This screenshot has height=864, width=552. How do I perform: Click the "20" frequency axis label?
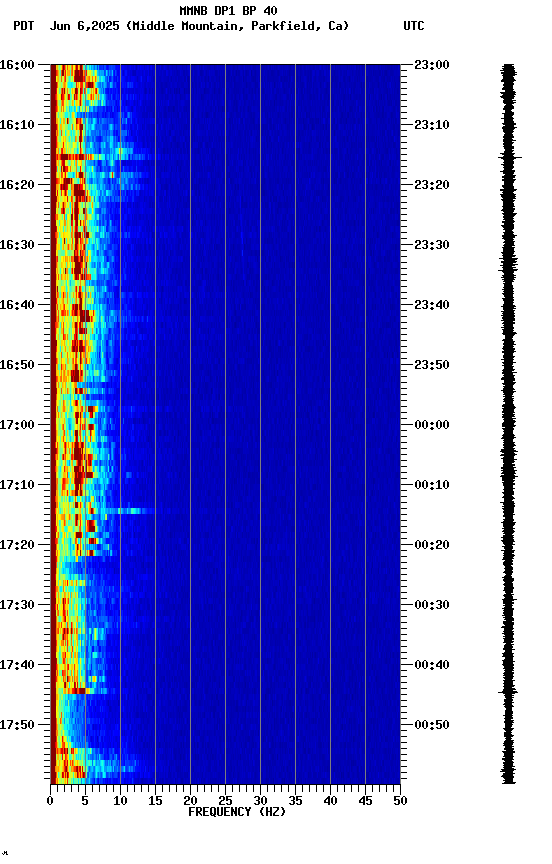click(190, 801)
